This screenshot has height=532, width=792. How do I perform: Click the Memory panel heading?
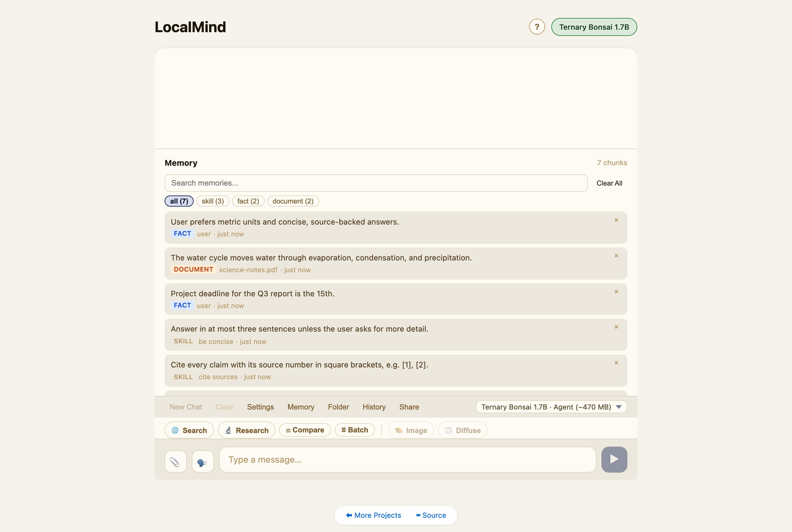tap(181, 163)
